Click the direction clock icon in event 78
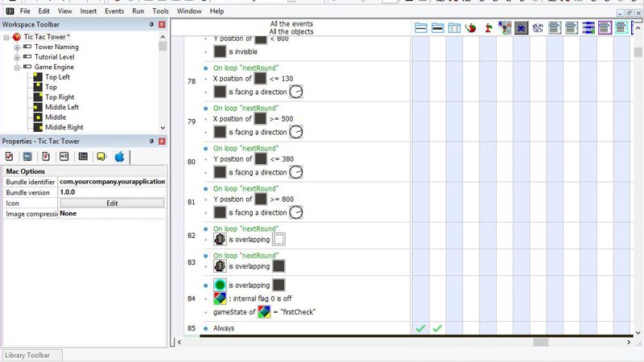The image size is (644, 362). point(295,92)
